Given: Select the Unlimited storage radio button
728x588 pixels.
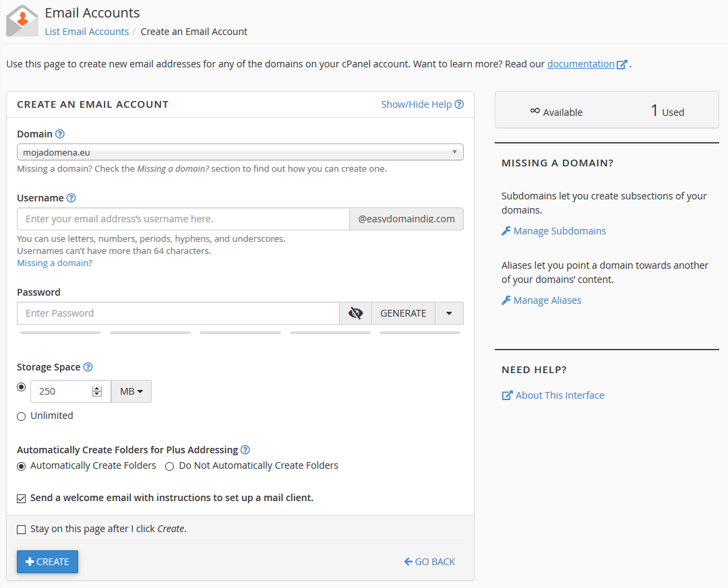Looking at the screenshot, I should pyautogui.click(x=22, y=416).
